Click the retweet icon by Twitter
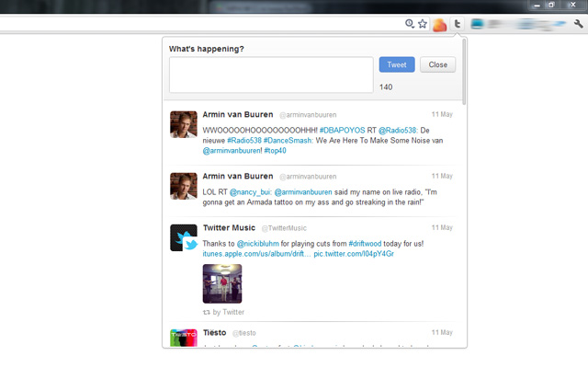This screenshot has height=368, width=588. [206, 312]
